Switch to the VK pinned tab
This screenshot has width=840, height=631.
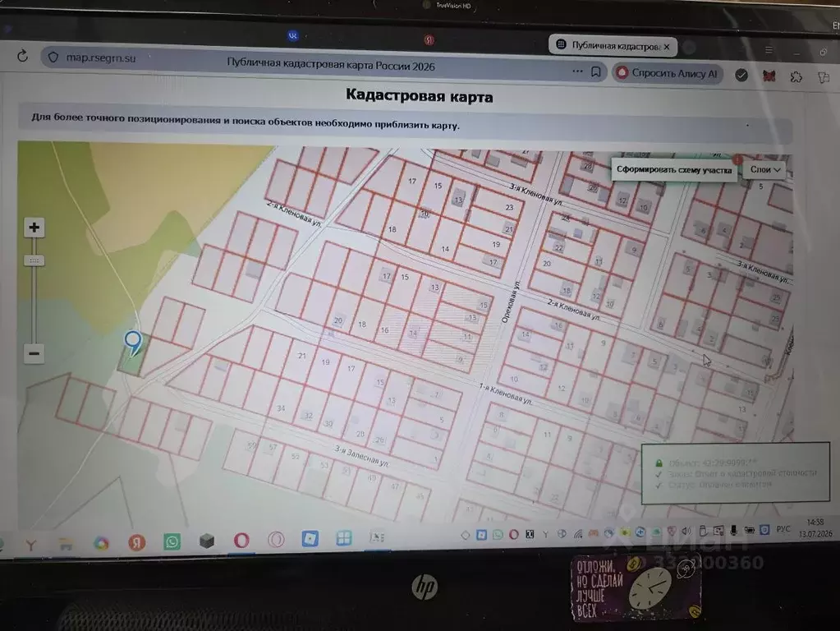[x=292, y=36]
